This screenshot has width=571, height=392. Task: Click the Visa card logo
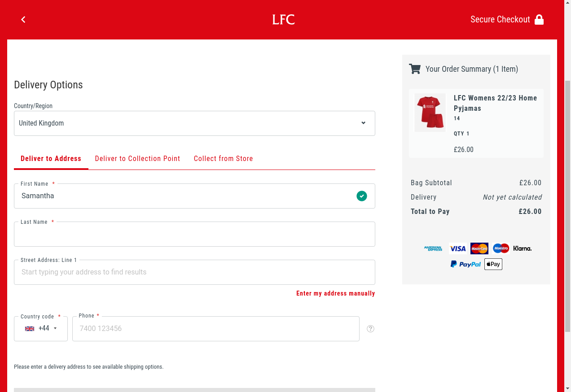coord(458,248)
